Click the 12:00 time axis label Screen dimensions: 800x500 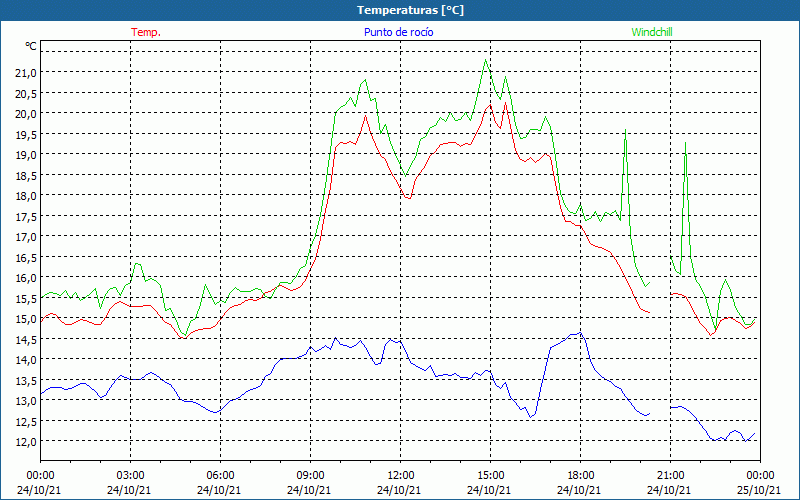400,476
